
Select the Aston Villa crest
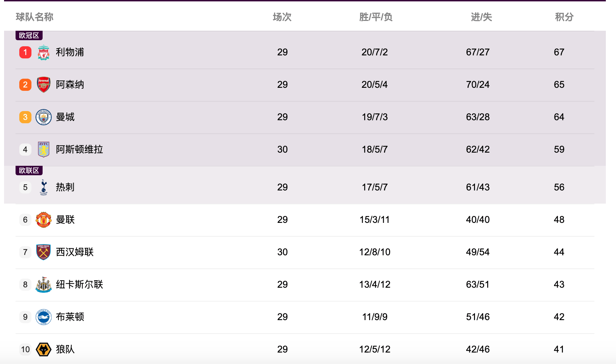point(44,150)
